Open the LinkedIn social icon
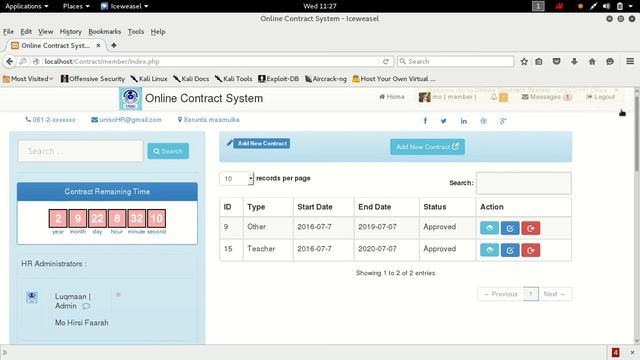Image resolution: width=640 pixels, height=360 pixels. (x=464, y=121)
